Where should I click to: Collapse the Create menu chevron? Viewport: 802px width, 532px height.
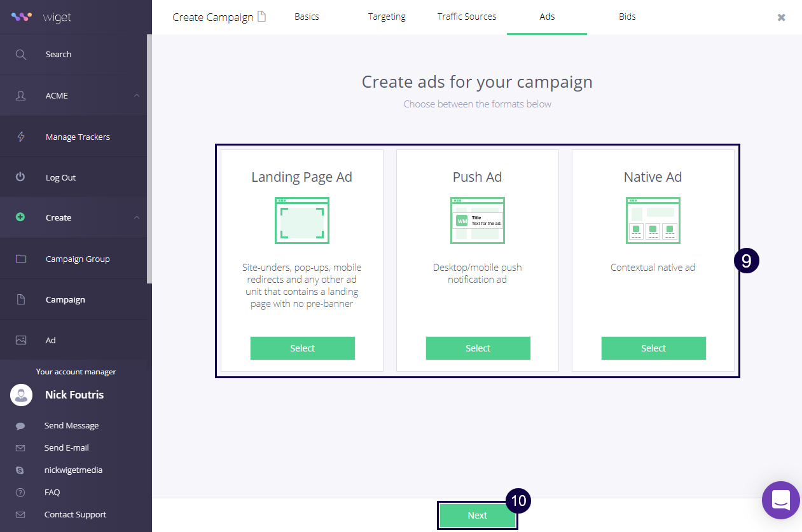tap(137, 218)
